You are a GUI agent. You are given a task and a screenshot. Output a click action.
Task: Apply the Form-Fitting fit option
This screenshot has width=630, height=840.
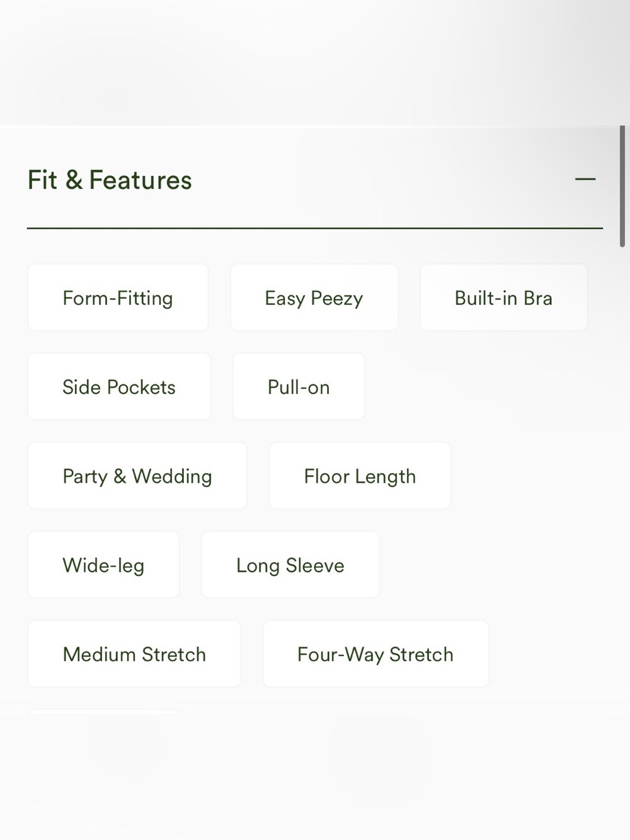click(118, 297)
